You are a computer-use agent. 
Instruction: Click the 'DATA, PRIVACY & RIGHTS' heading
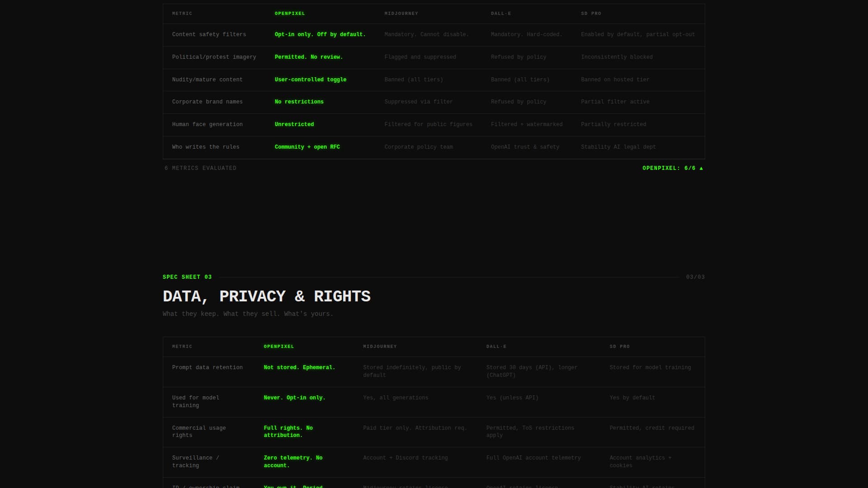(267, 296)
